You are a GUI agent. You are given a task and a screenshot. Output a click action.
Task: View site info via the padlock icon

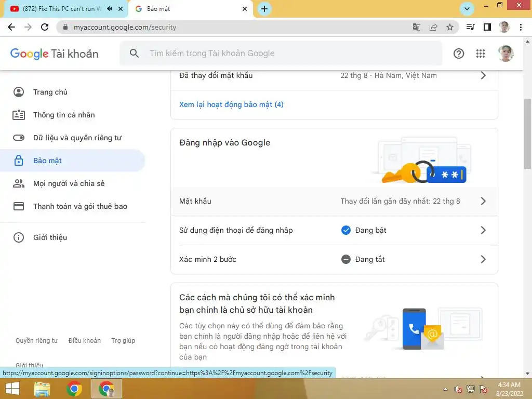point(65,27)
